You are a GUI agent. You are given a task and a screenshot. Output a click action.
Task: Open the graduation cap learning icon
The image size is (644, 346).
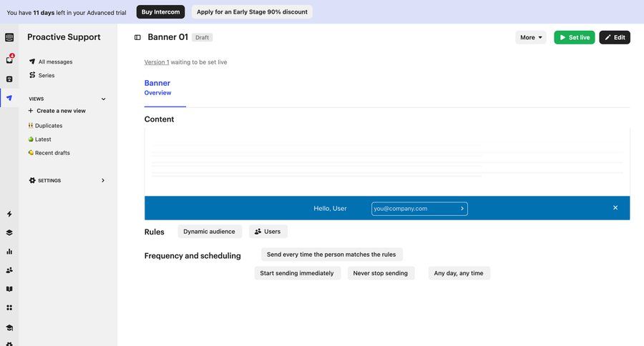click(x=9, y=327)
